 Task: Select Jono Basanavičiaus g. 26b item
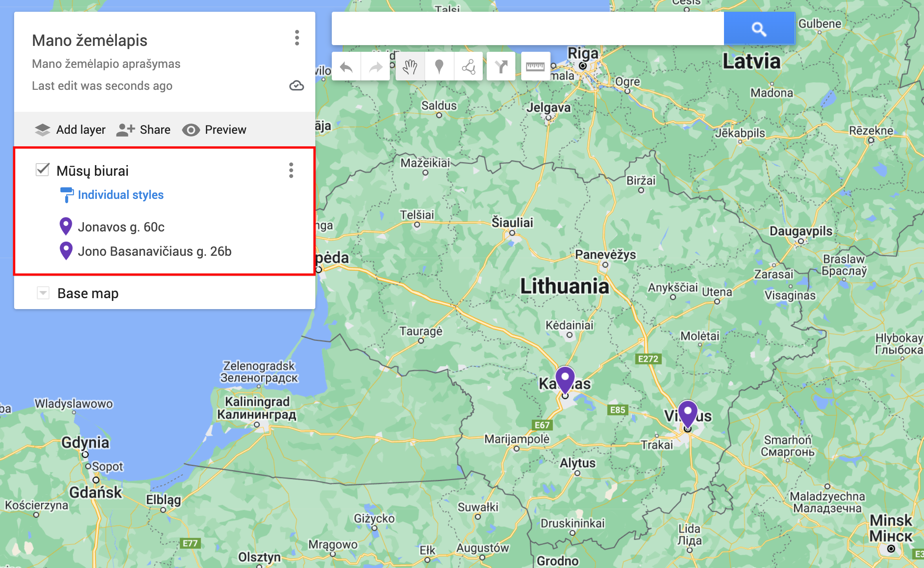[154, 251]
